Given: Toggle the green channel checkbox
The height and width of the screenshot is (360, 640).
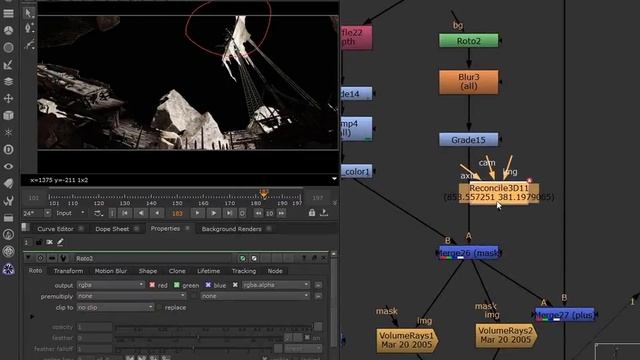Looking at the screenshot, I should 177,285.
